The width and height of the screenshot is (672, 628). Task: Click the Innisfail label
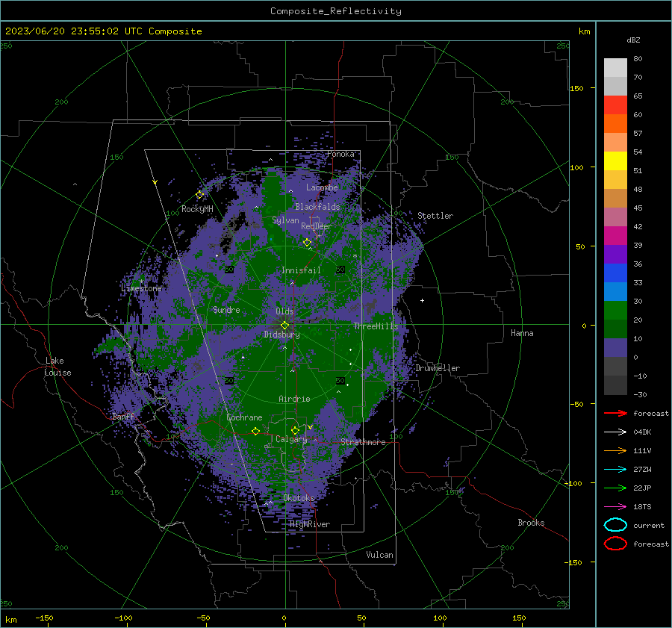click(x=301, y=270)
